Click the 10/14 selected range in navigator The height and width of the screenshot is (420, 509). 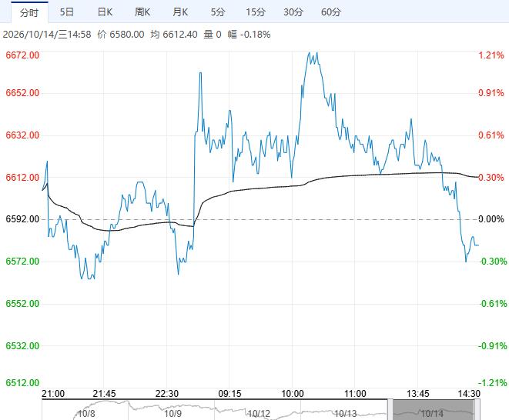434,410
